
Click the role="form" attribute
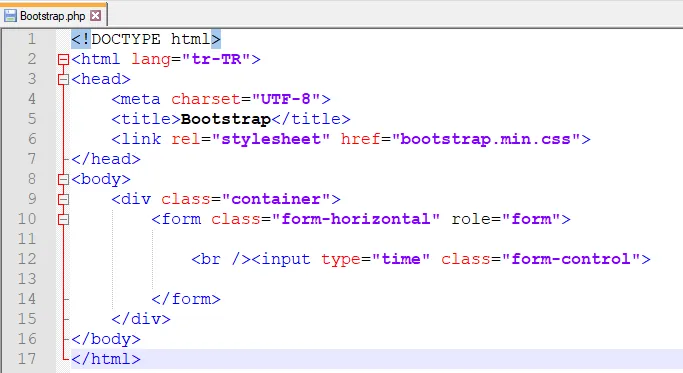point(506,219)
